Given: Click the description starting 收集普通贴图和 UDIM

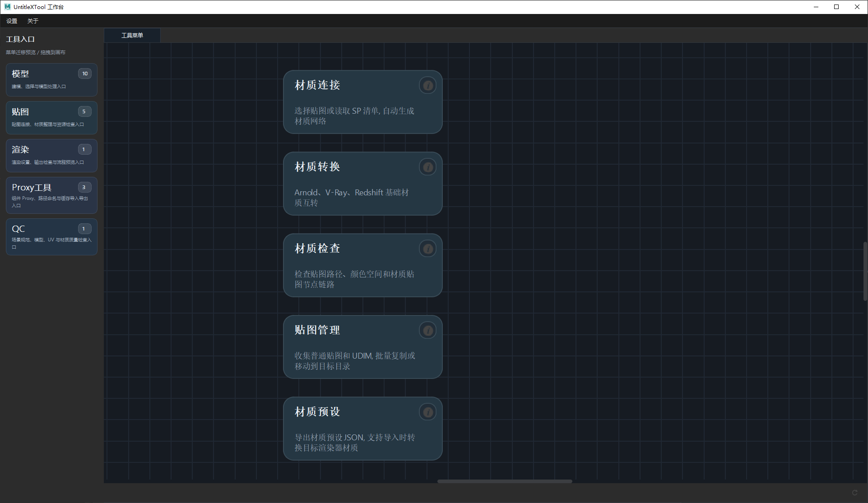Looking at the screenshot, I should tap(355, 361).
